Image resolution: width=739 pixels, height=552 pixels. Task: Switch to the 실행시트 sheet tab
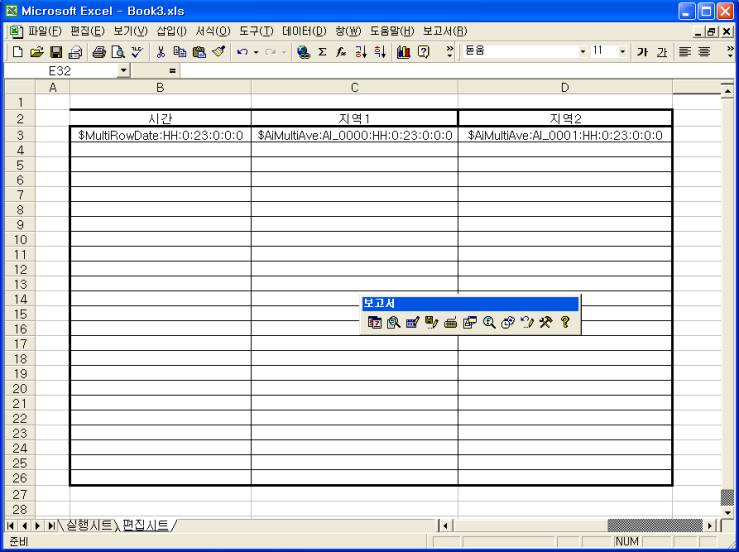click(x=87, y=525)
